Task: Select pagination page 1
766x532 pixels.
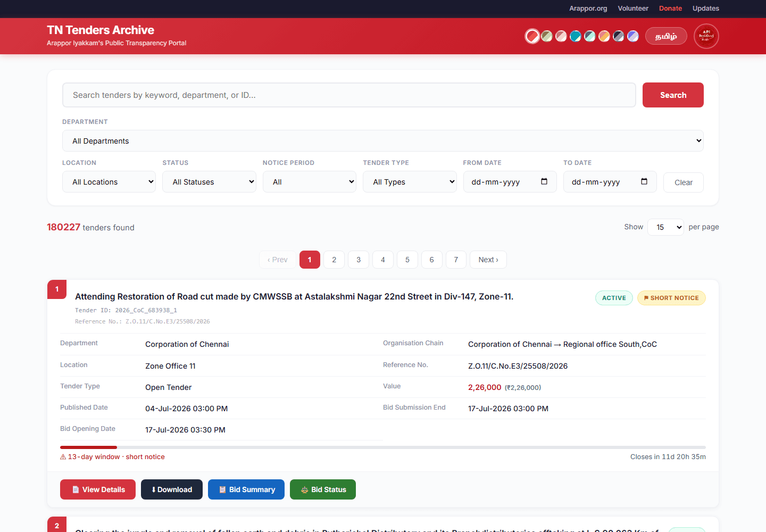Action: point(310,260)
